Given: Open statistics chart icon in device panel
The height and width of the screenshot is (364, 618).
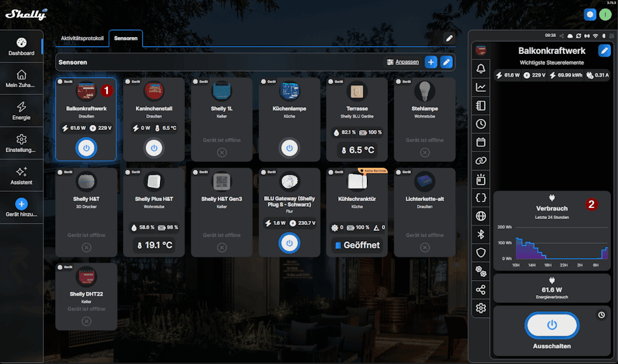Looking at the screenshot, I should click(x=481, y=87).
